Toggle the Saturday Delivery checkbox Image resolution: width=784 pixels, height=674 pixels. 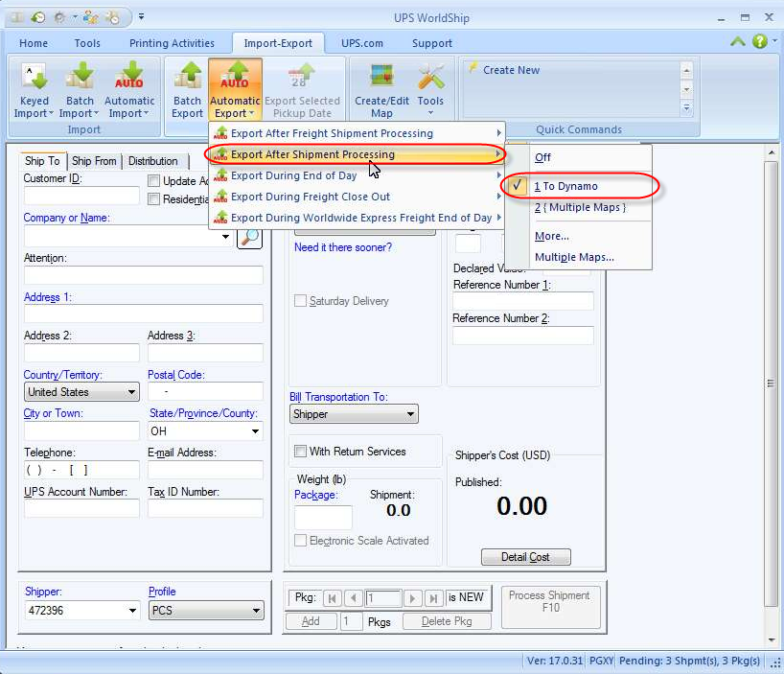(300, 300)
